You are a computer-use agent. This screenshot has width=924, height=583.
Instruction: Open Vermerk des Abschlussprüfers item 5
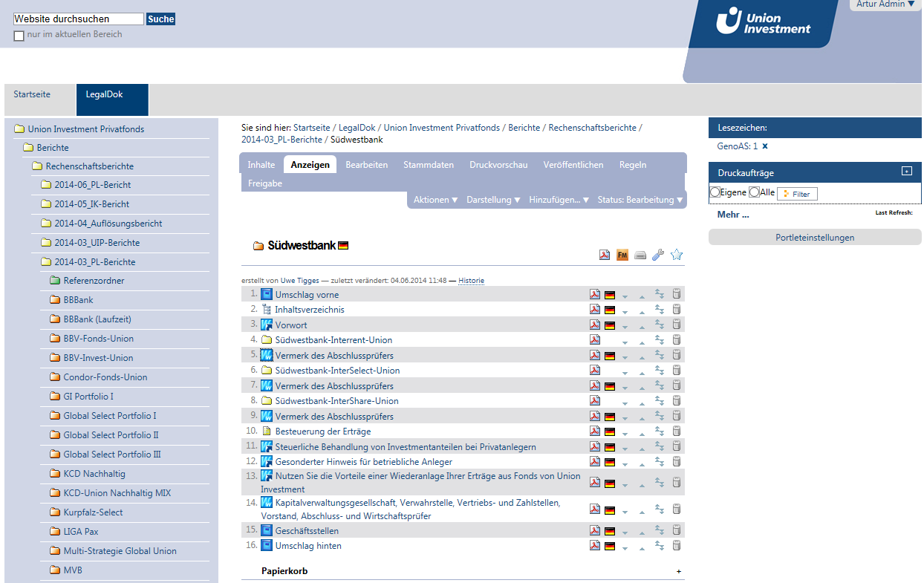coord(334,356)
